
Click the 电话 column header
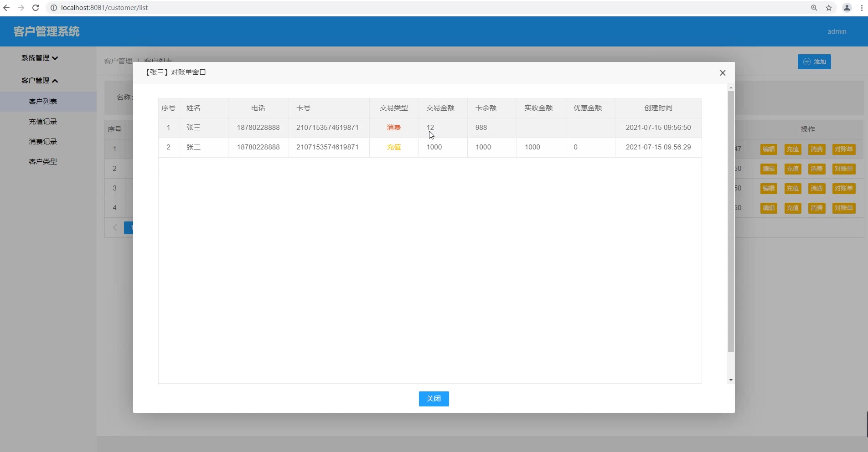pyautogui.click(x=258, y=108)
